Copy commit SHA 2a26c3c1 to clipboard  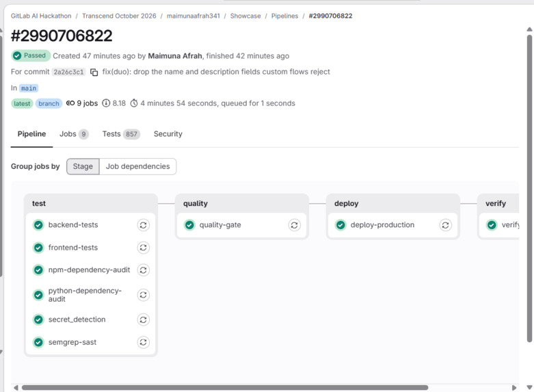tap(94, 73)
